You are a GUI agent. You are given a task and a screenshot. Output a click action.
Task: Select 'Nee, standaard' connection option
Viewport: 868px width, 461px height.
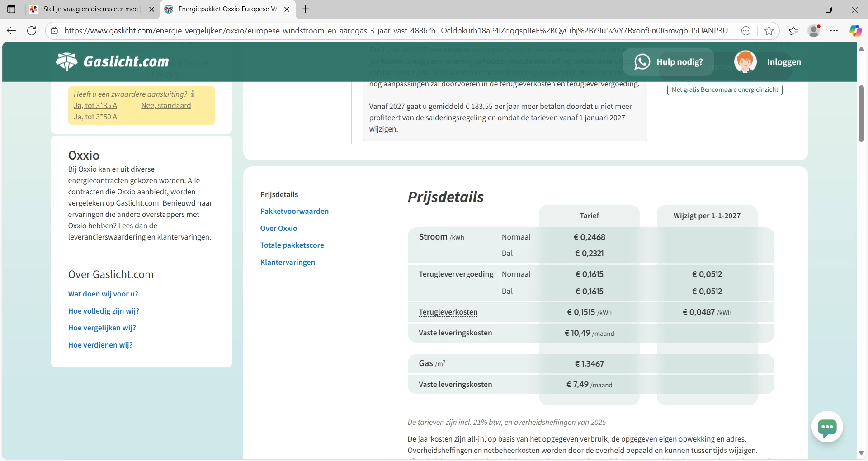coord(166,105)
